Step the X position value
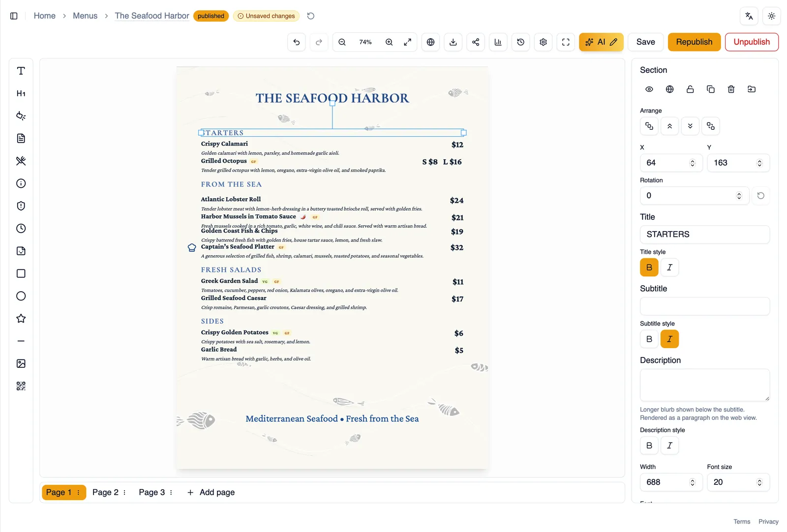Viewport: 787px width, 532px height. (693, 163)
